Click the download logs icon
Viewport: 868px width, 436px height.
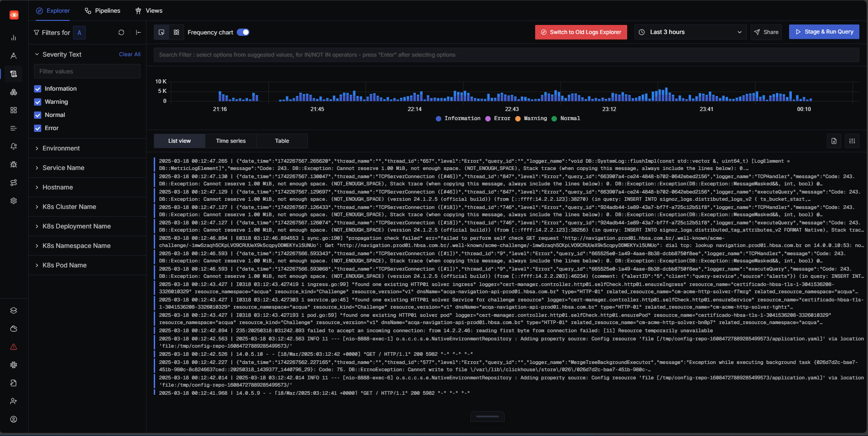click(834, 141)
